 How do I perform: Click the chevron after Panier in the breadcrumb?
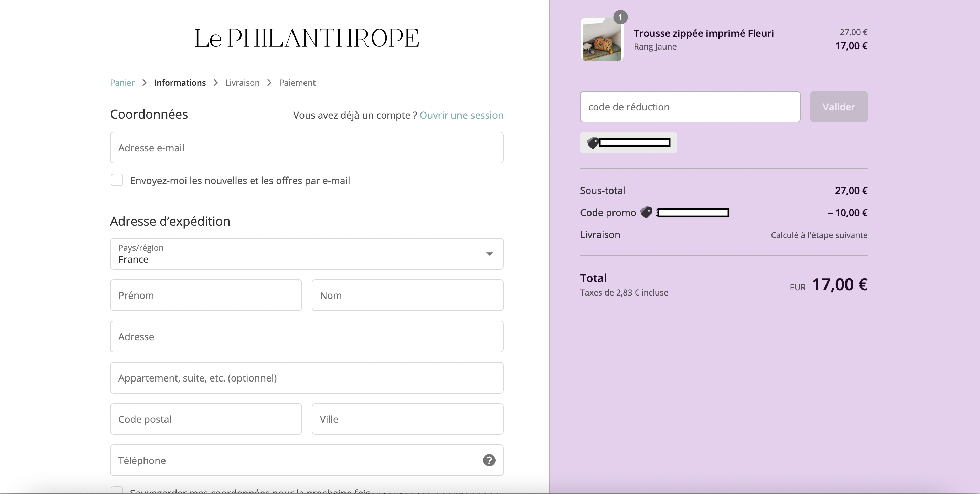tap(144, 83)
